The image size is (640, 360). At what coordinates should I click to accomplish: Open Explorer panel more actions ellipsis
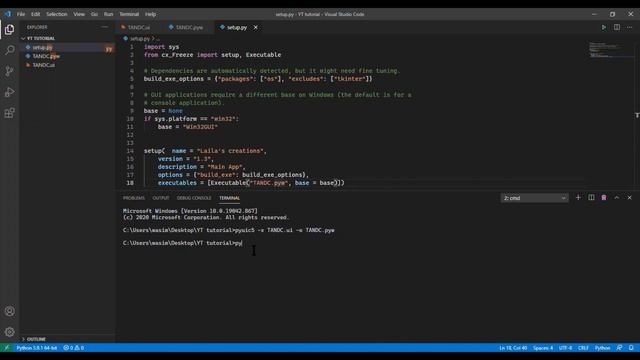point(105,27)
